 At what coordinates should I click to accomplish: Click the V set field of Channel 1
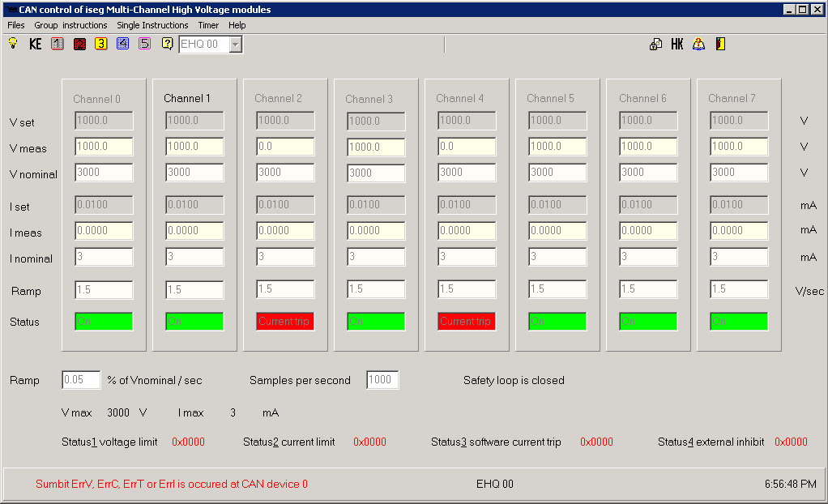(194, 121)
